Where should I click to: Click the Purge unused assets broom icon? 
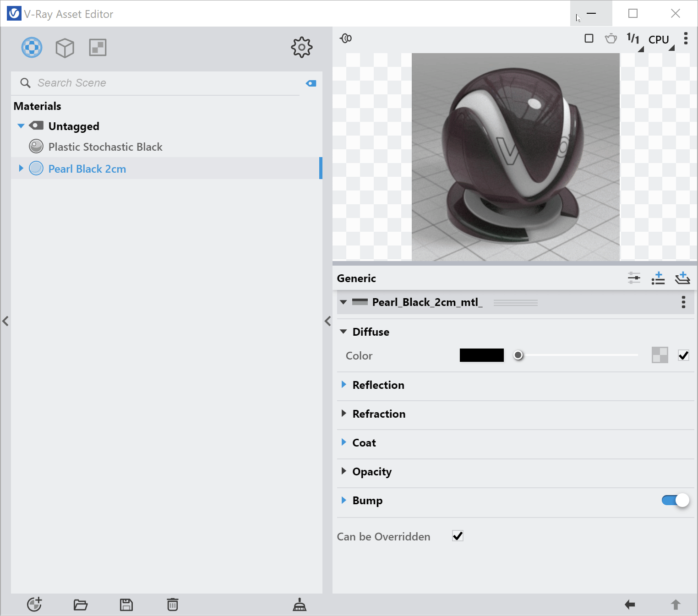pyautogui.click(x=300, y=605)
